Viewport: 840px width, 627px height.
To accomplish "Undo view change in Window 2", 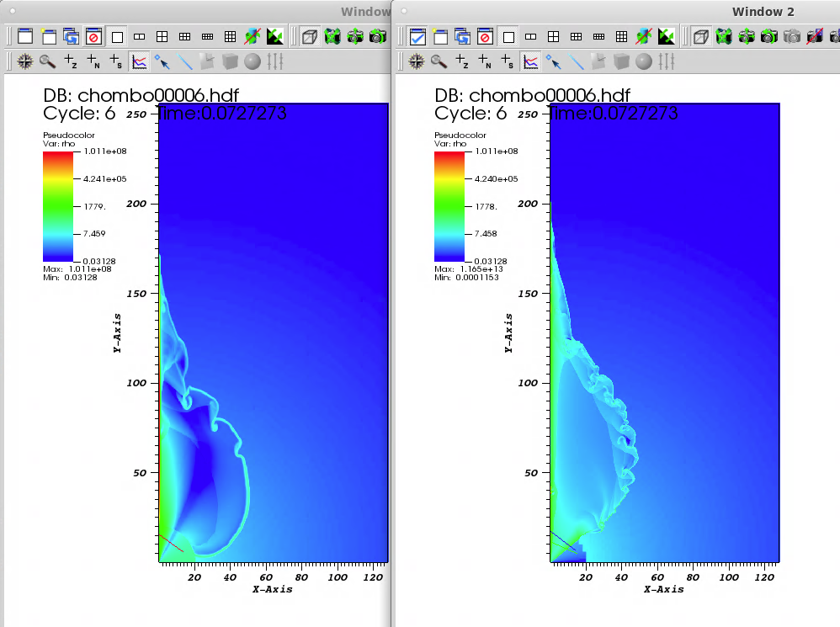I will tap(769, 36).
